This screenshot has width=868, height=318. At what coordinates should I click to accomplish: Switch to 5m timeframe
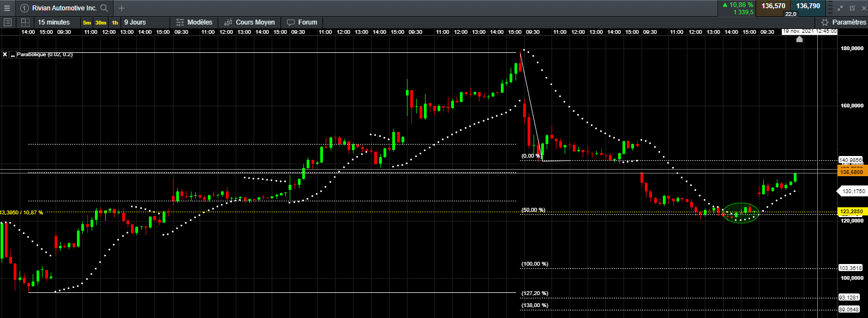coord(87,22)
